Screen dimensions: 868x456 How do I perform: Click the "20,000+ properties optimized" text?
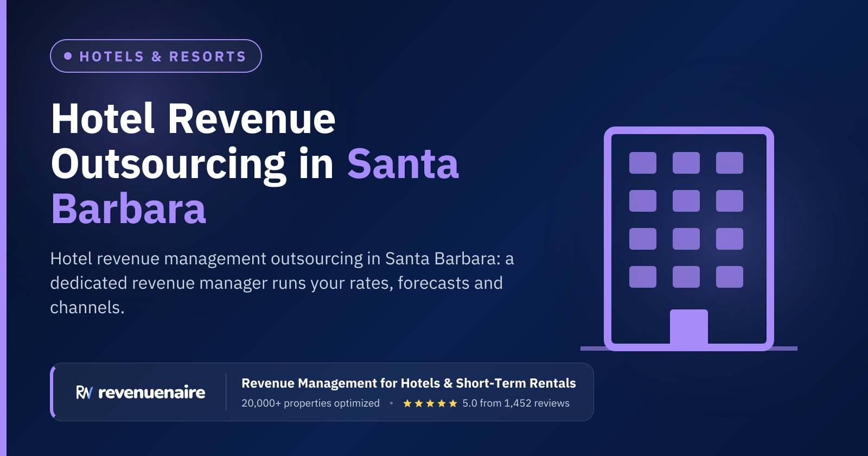(x=310, y=403)
